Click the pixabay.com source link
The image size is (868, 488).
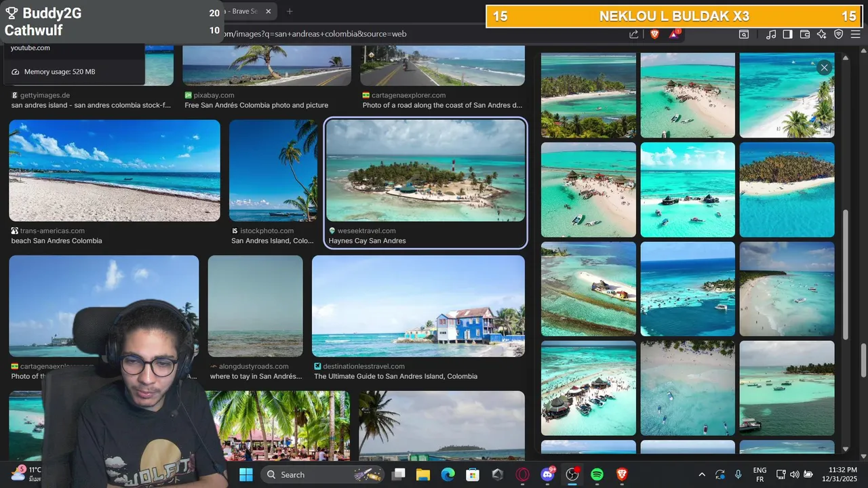(x=214, y=96)
